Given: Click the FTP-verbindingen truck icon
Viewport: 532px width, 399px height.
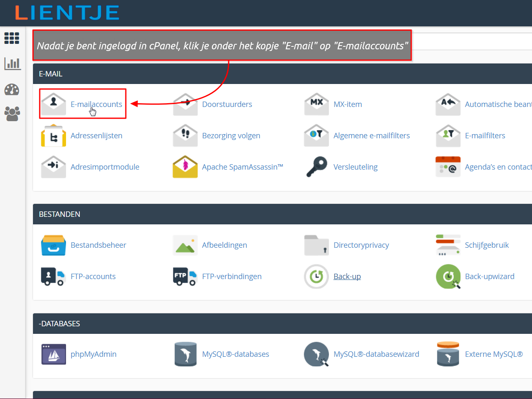Looking at the screenshot, I should pos(185,276).
